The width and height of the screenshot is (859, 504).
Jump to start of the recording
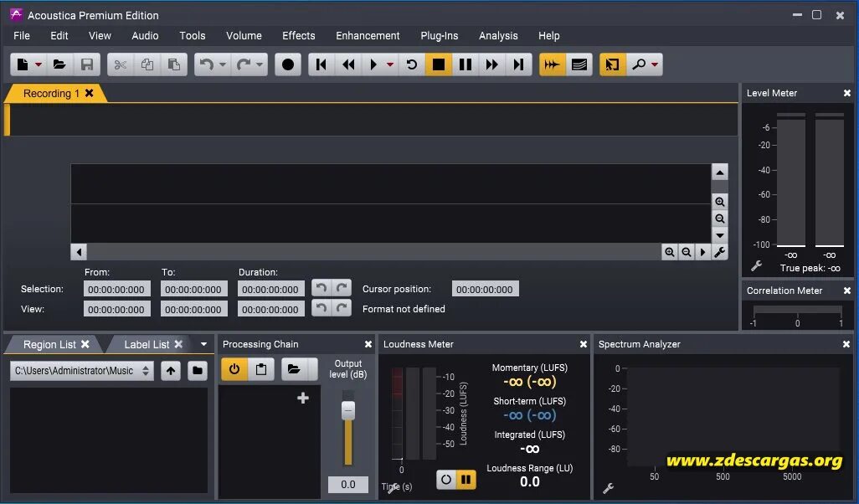coord(321,64)
